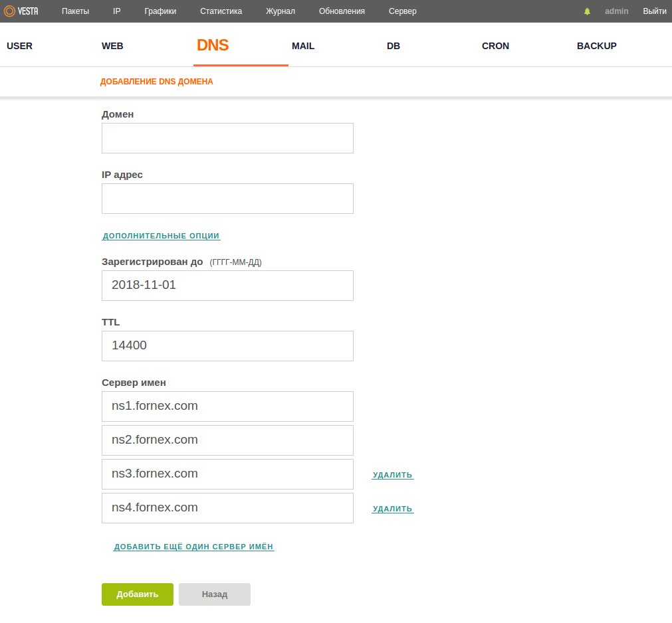
Task: Collapse the Дополнительные опции section
Action: (161, 236)
